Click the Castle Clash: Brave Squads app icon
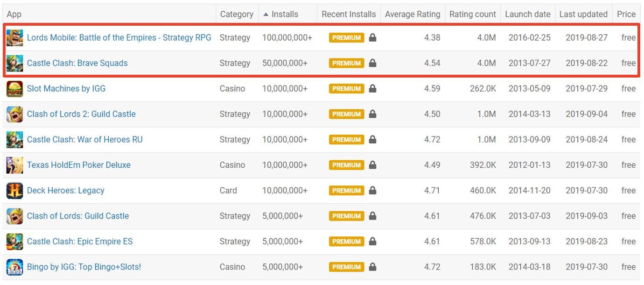The height and width of the screenshot is (285, 644). coord(14,63)
